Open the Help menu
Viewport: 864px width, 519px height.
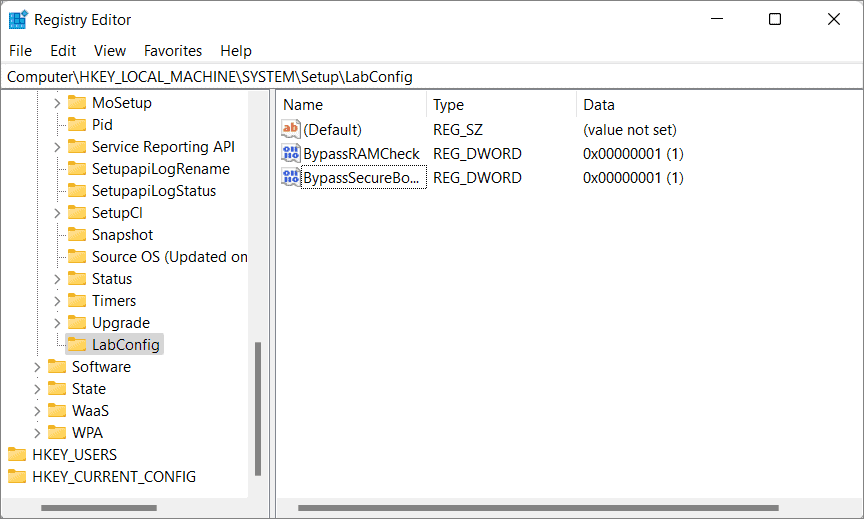point(236,51)
